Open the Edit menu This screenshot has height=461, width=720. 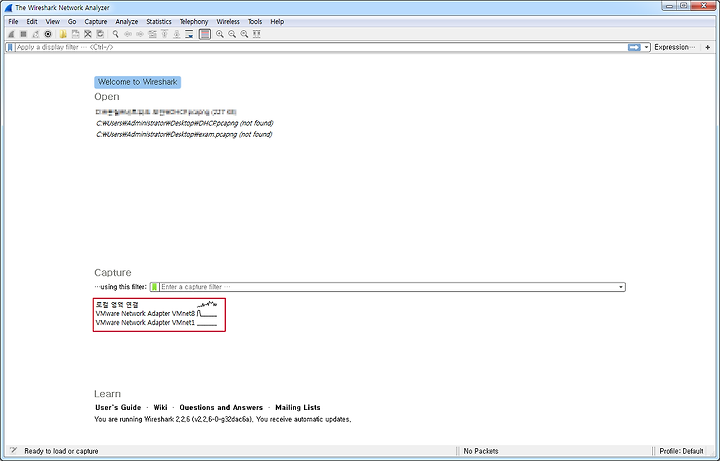click(32, 22)
